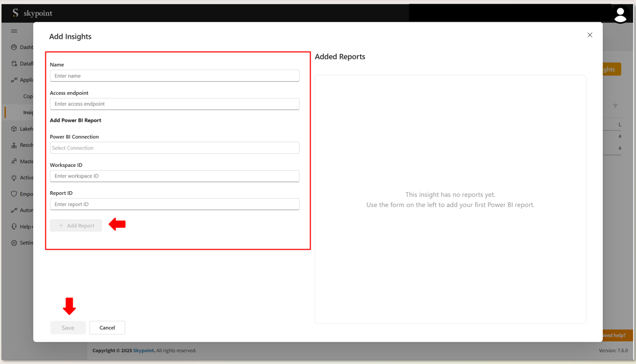Click the Activate lightbulb icon in sidebar

14,178
